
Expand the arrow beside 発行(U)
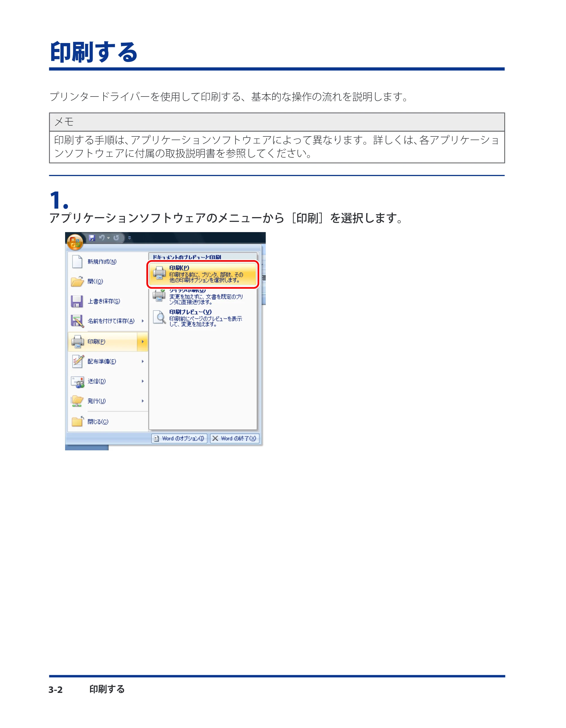click(x=143, y=401)
